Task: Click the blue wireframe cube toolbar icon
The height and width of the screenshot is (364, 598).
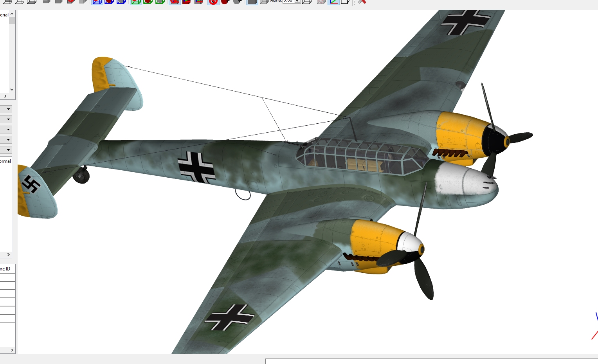Action: [x=97, y=2]
